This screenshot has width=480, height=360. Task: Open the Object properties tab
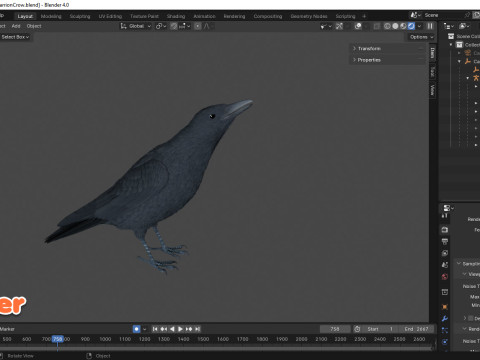tap(445, 307)
